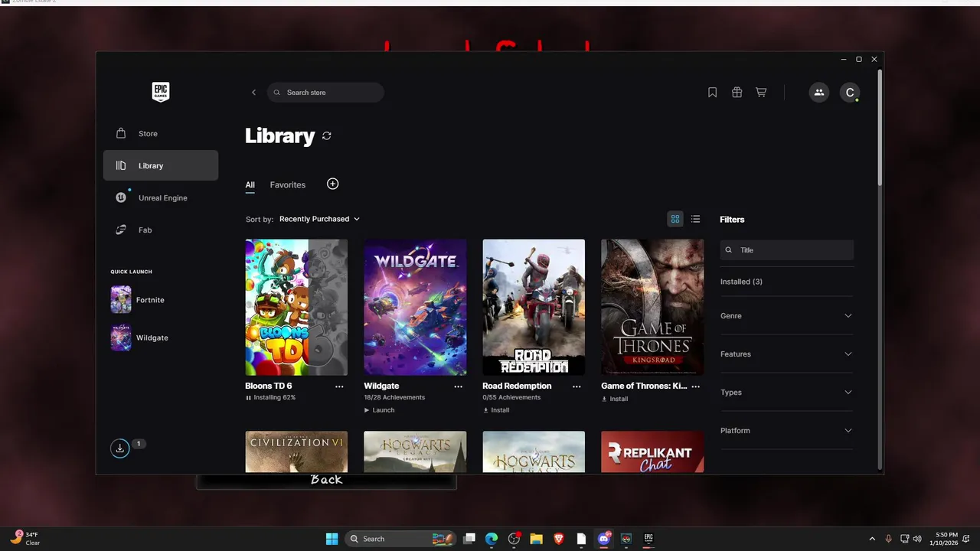The height and width of the screenshot is (551, 980).
Task: Click Back button in background game window
Action: pyautogui.click(x=327, y=481)
